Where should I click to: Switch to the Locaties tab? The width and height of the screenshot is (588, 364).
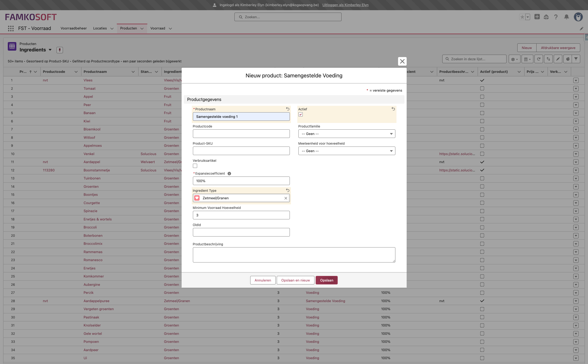tap(100, 28)
